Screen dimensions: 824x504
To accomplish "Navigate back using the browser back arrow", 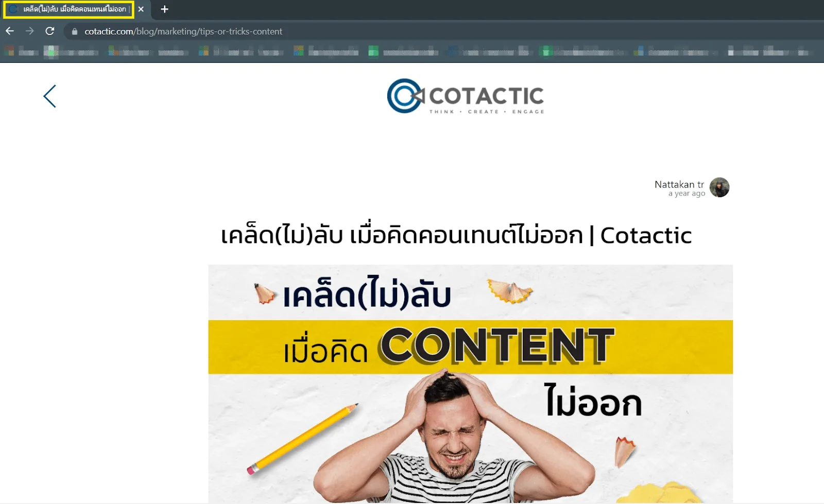I will [x=9, y=31].
